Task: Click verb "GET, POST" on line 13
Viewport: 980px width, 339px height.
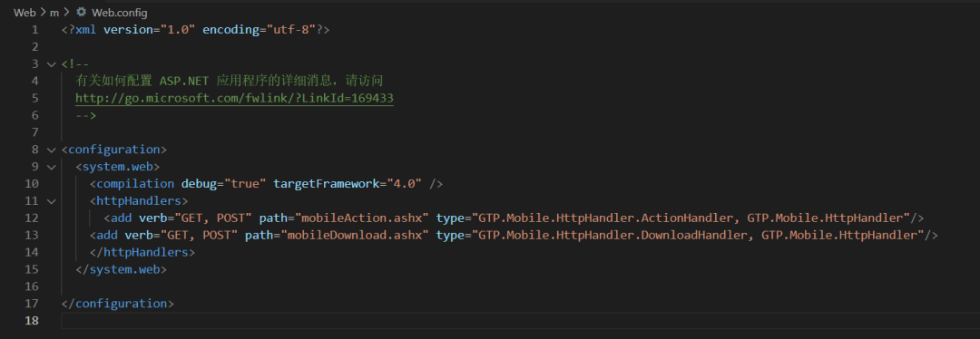Action: pyautogui.click(x=200, y=235)
